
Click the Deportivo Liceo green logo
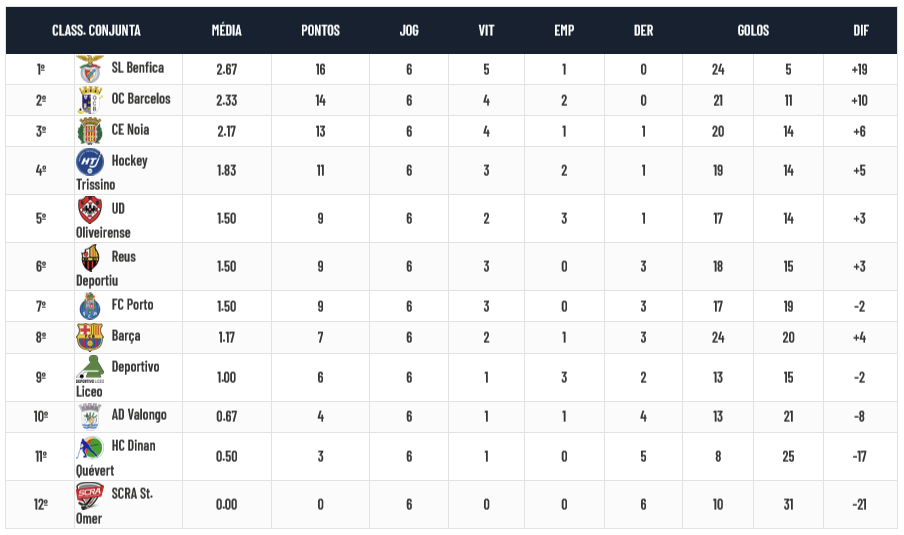90,369
